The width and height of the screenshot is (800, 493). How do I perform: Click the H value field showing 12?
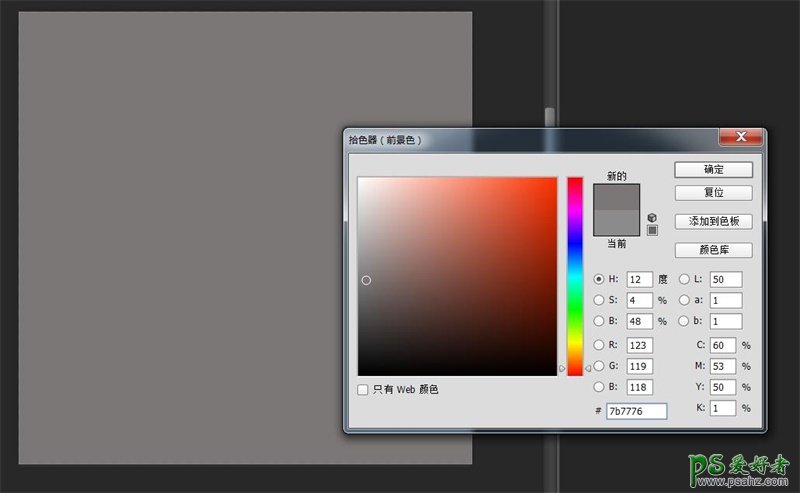click(639, 279)
